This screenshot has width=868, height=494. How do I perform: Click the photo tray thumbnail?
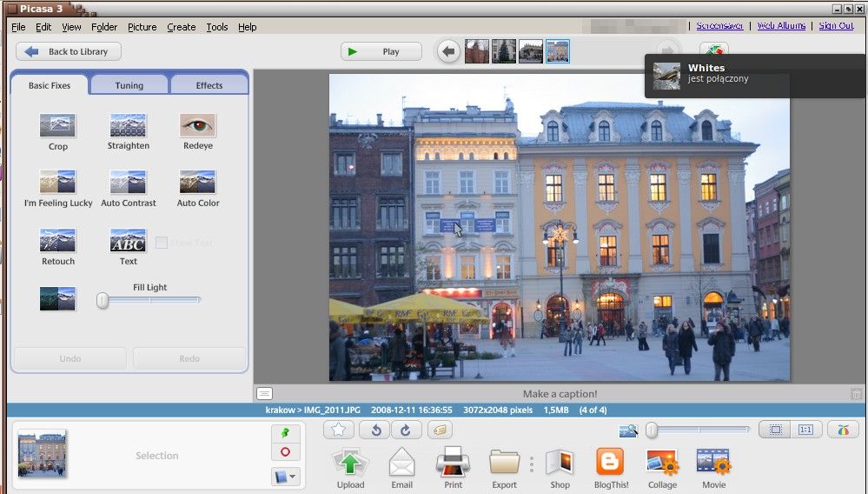(43, 453)
